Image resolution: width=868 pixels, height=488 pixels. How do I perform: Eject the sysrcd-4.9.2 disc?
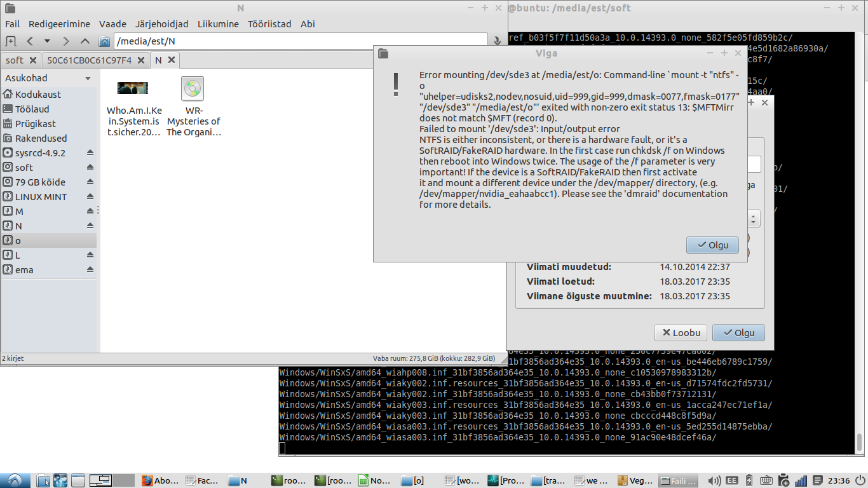pyautogui.click(x=90, y=153)
